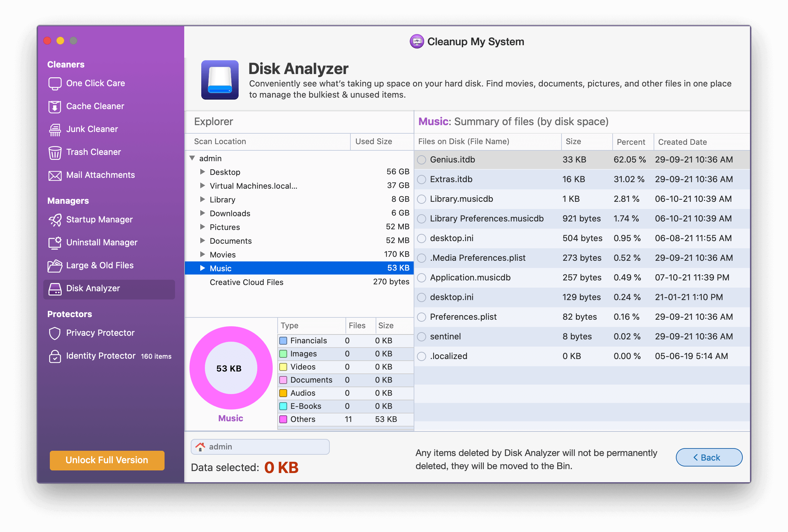Click the Privacy Protector shield icon
The image size is (788, 532).
tap(55, 333)
